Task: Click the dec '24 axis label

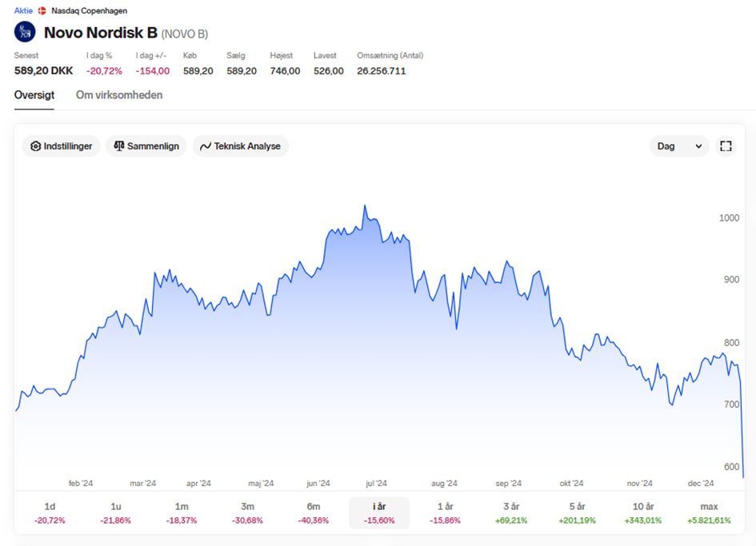Action: click(701, 483)
